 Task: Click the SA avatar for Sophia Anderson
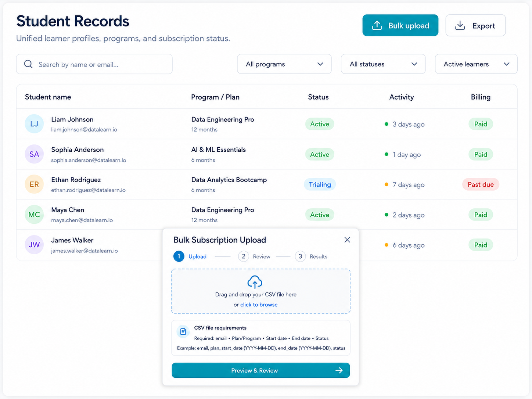tap(34, 154)
